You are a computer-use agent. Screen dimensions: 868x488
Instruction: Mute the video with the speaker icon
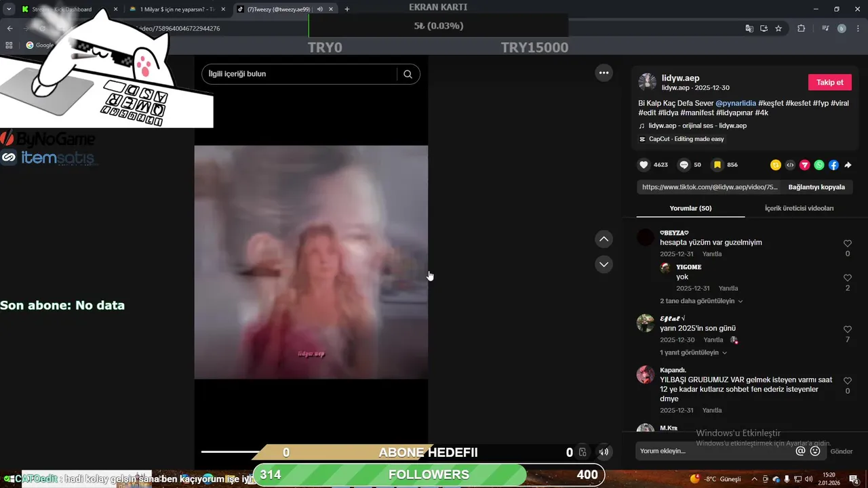tap(604, 452)
